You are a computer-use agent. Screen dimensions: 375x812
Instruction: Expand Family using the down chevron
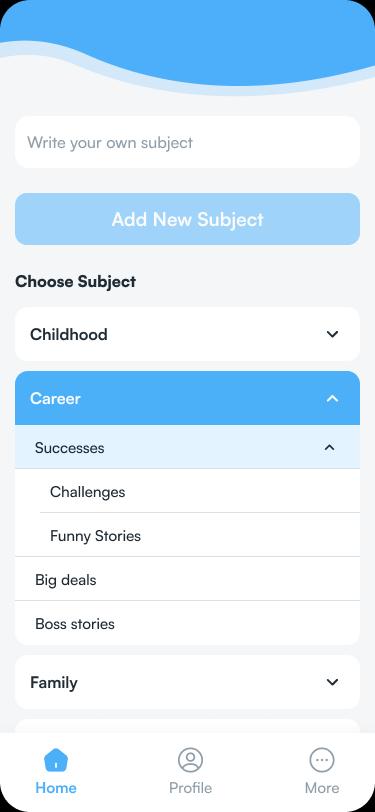click(x=333, y=682)
